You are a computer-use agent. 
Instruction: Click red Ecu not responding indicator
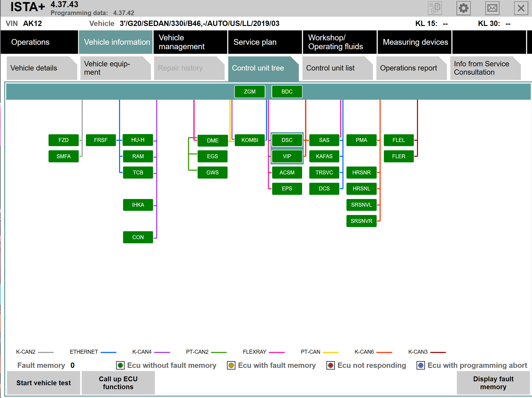click(x=330, y=365)
